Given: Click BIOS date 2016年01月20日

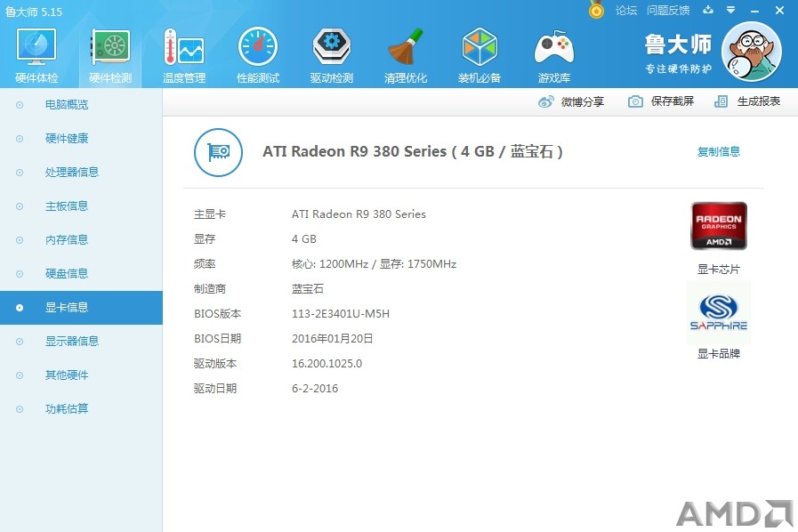Looking at the screenshot, I should click(x=333, y=339).
